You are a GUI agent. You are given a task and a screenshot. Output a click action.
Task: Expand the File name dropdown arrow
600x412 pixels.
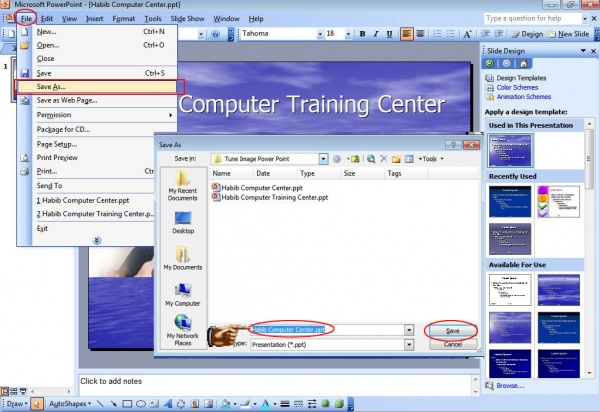point(409,330)
